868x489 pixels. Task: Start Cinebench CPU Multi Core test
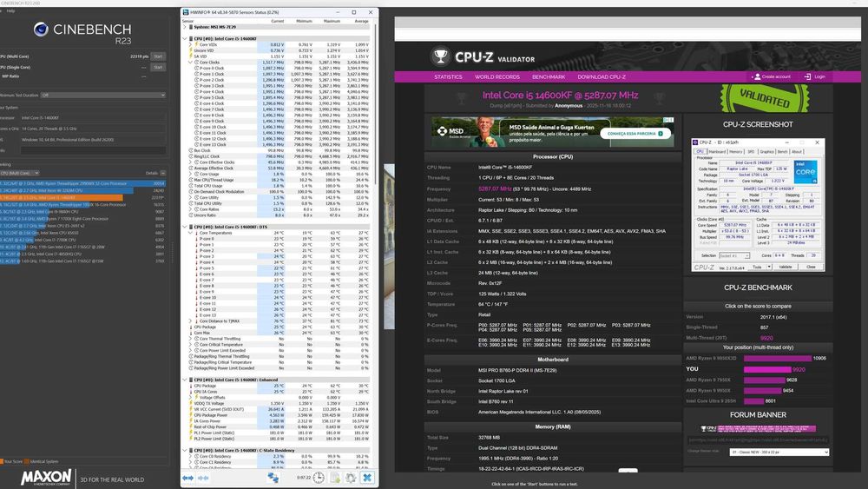(x=158, y=56)
